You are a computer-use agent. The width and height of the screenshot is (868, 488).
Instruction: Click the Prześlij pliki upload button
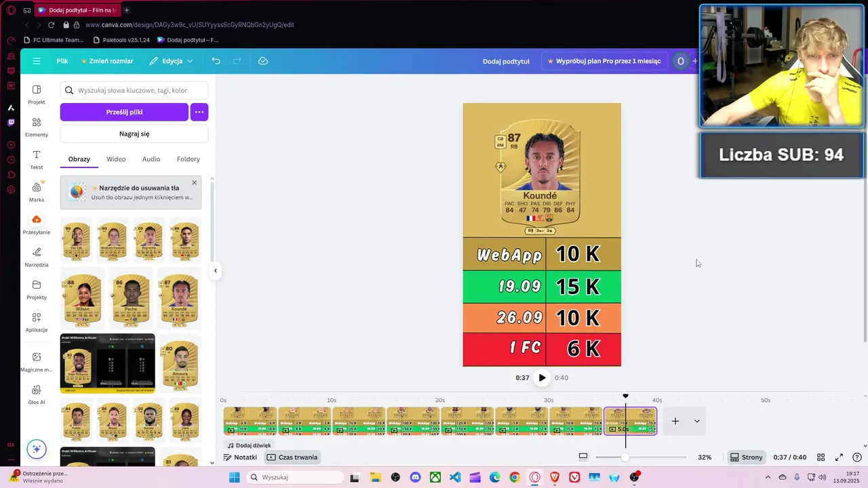pyautogui.click(x=124, y=112)
